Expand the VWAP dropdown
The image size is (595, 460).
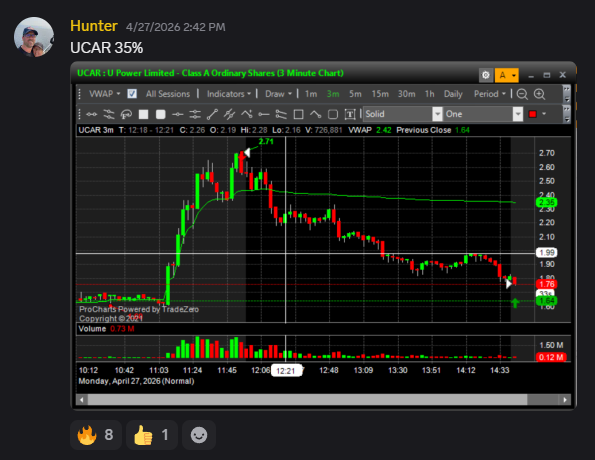click(x=104, y=94)
